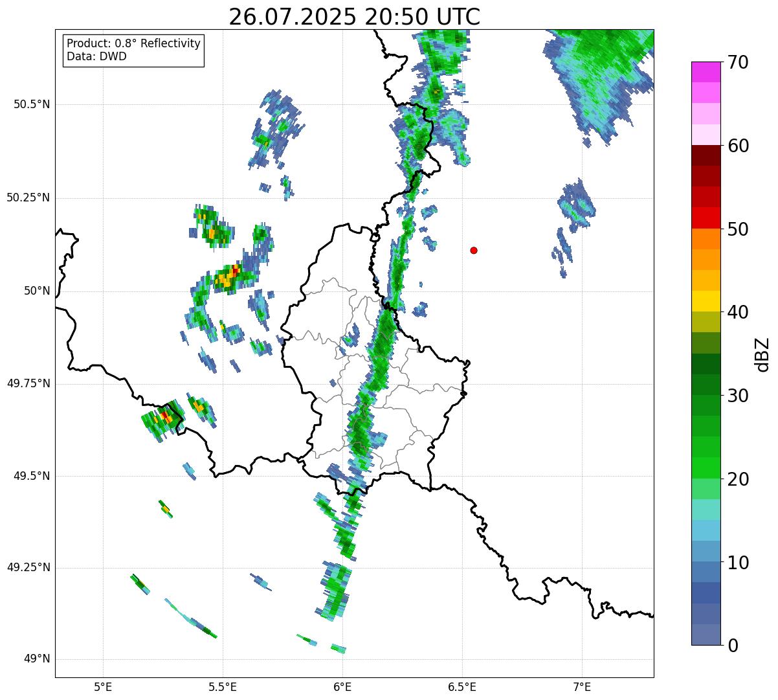This screenshot has height=700, width=778.
Task: Click the Product: 0.8° Reflectivity label
Action: tap(134, 44)
